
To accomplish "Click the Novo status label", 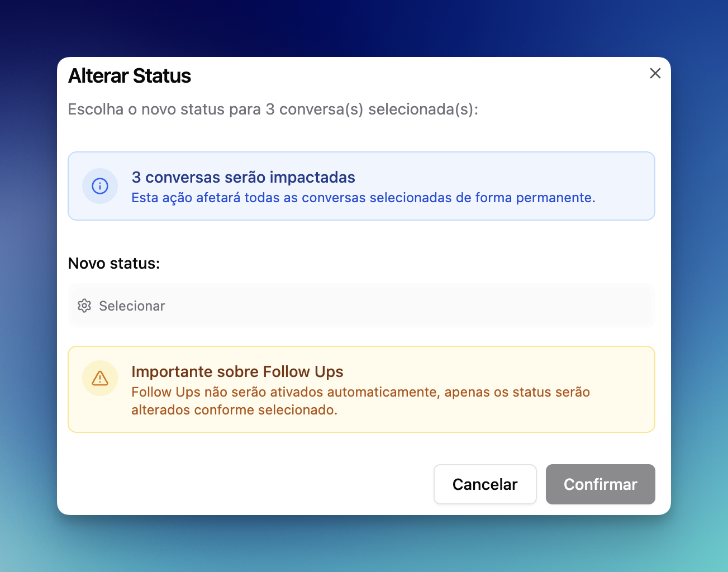I will click(x=114, y=263).
